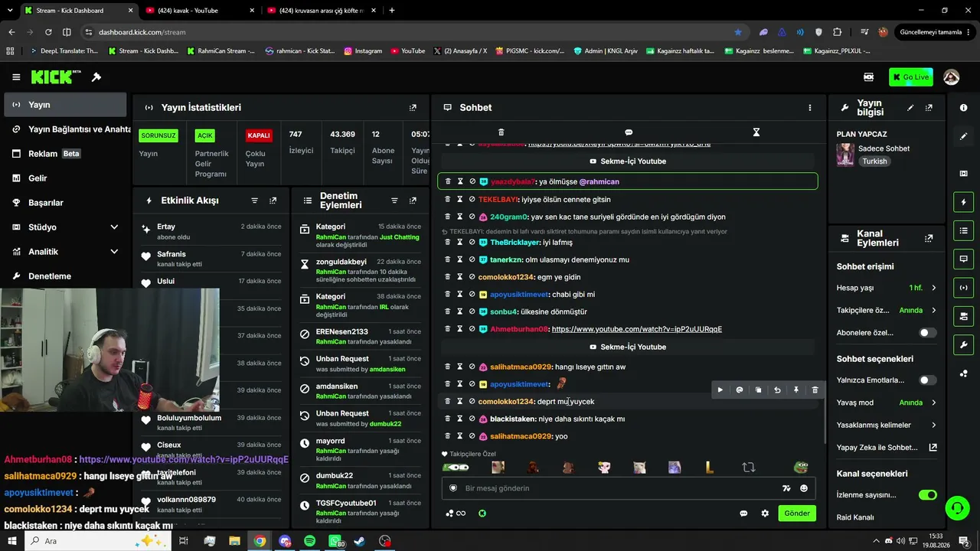
Task: Open the profile avatar in the Kick header
Action: (952, 77)
